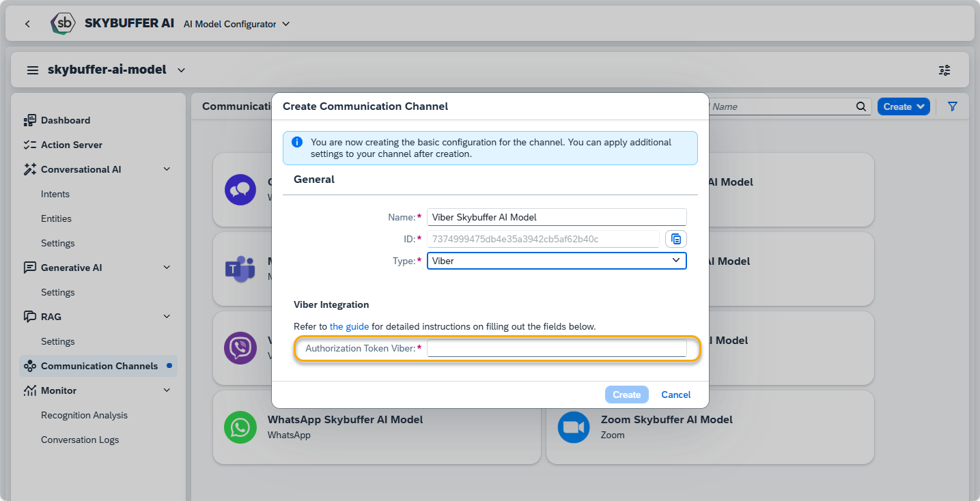Select Communication Channels in sidebar

99,366
